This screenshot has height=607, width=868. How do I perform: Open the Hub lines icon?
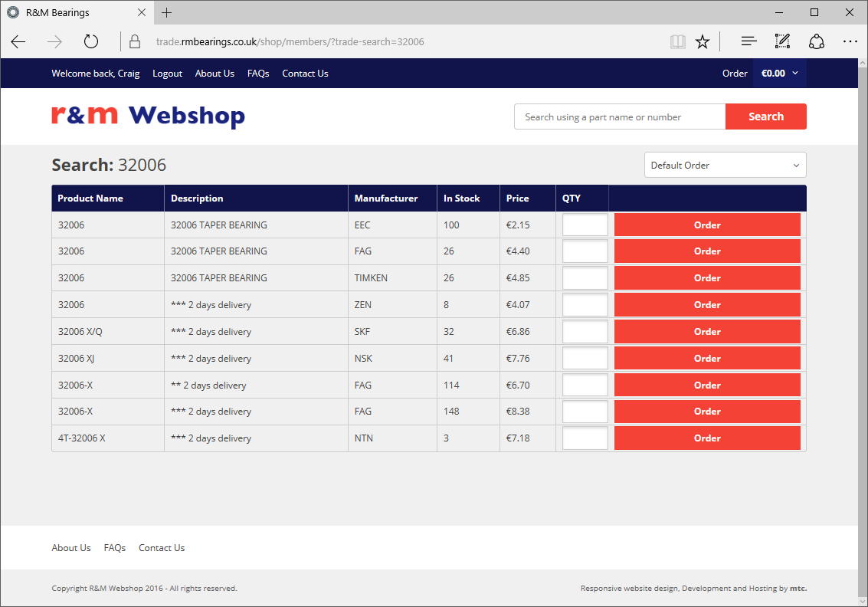coord(748,41)
